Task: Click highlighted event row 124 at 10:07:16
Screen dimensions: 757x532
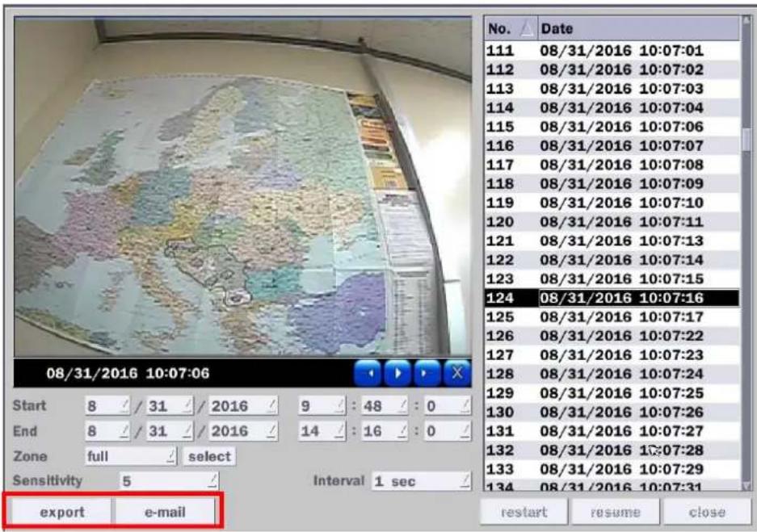Action: (612, 298)
